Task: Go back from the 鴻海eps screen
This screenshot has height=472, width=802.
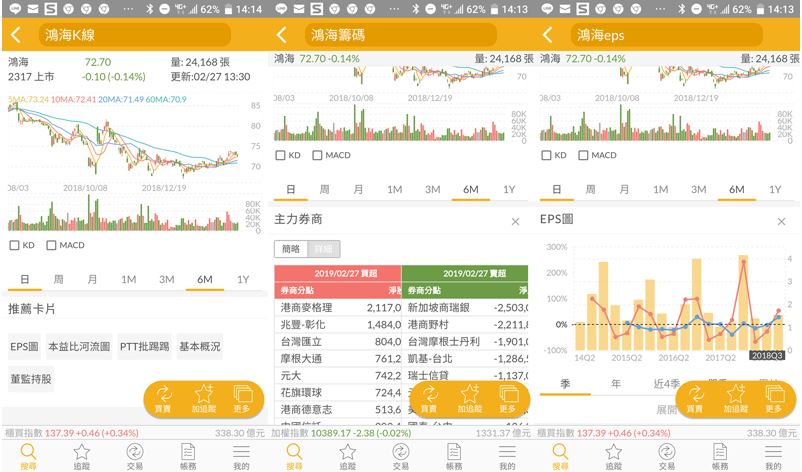Action: point(547,35)
